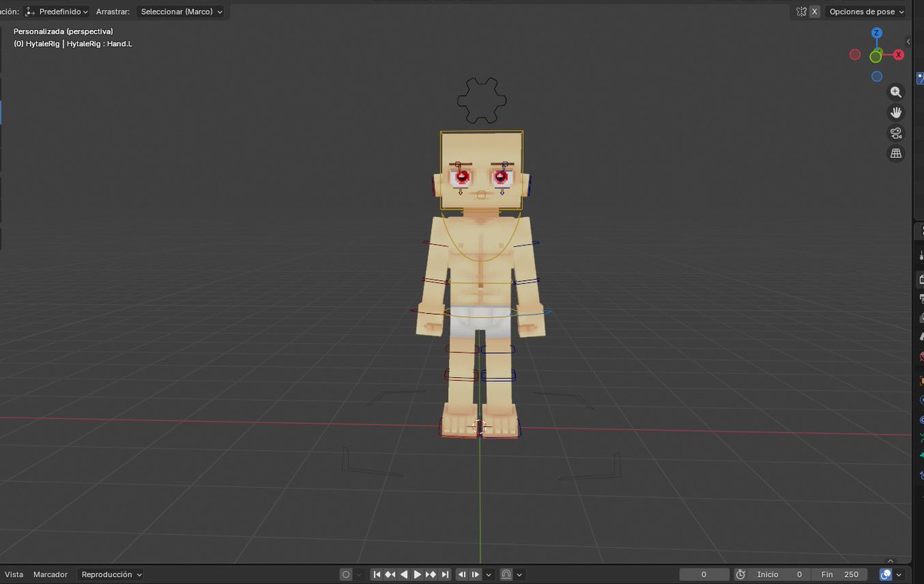
Task: Open the frame step options dropdown
Action: [489, 574]
